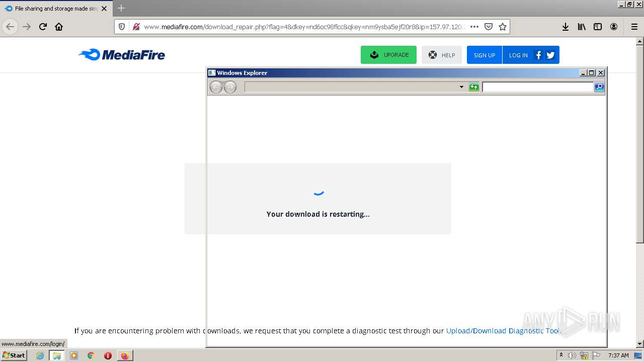Viewport: 644px width, 362px height.
Task: Maximize the Windows Explorer window
Action: pyautogui.click(x=592, y=73)
